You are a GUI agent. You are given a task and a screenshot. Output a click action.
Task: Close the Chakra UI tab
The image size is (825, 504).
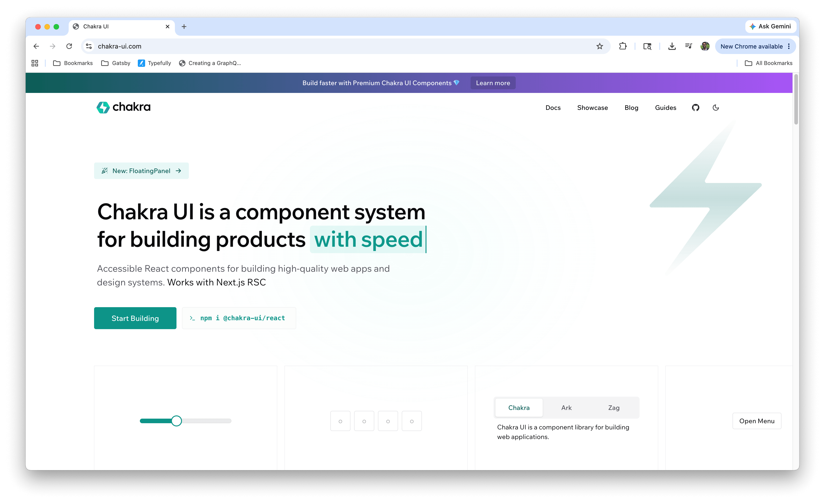coord(167,27)
